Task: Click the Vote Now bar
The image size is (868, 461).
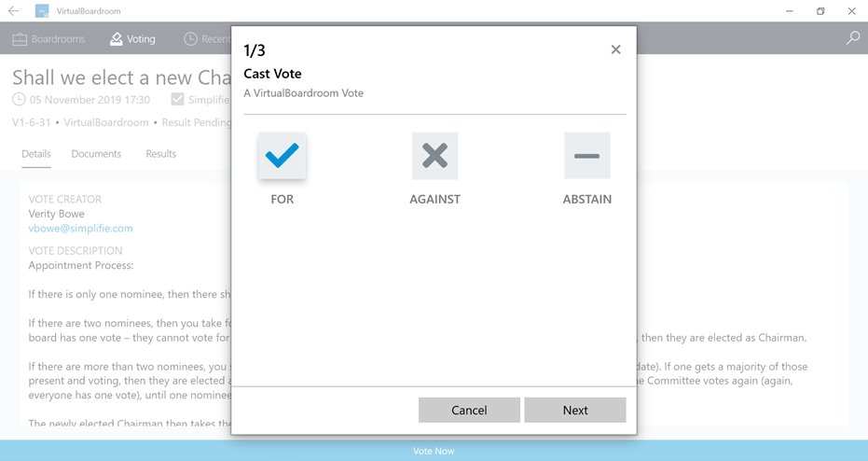Action: pos(434,451)
